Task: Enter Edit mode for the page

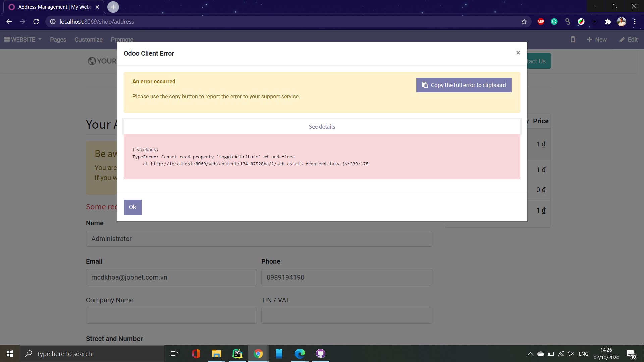Action: pos(628,40)
